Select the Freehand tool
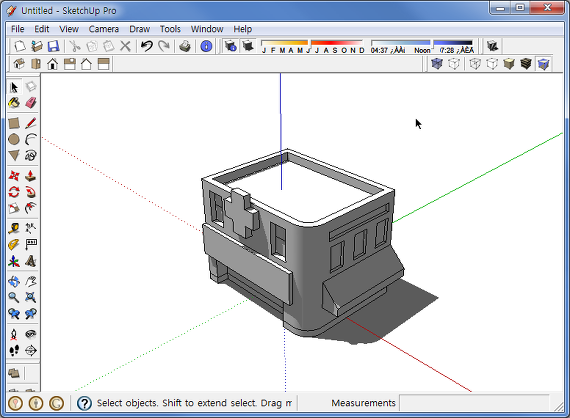The image size is (570, 418). click(x=31, y=156)
